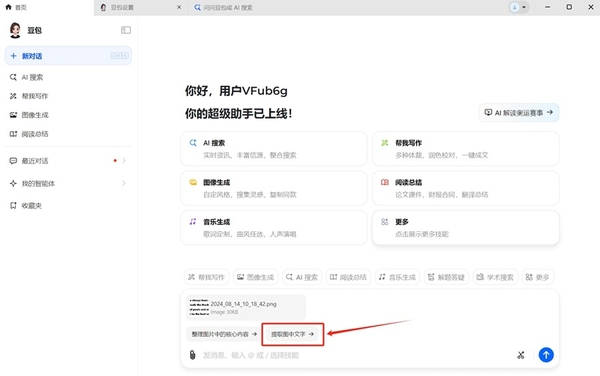Select the AI 搜索 skill chip
This screenshot has width=600, height=376.
302,277
